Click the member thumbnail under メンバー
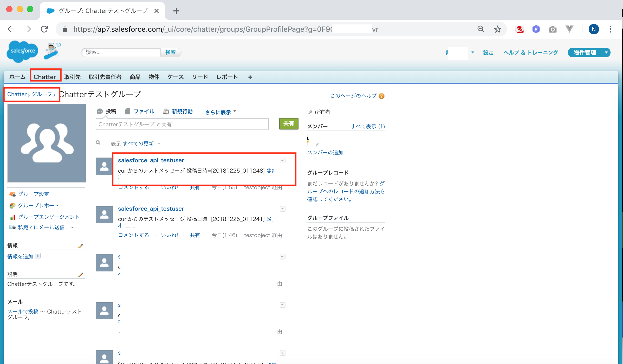Viewport: 623px width, 364px height. click(x=313, y=140)
